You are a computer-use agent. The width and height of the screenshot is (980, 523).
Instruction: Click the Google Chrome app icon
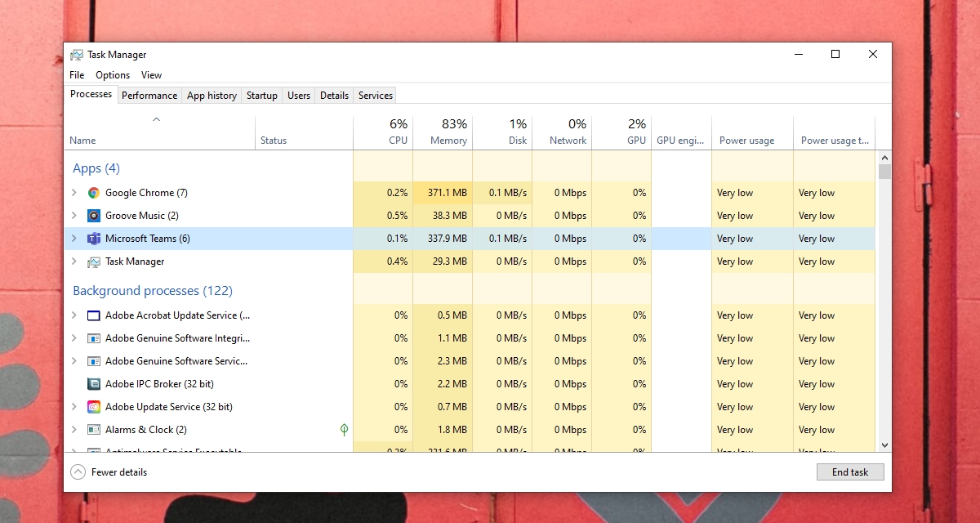[x=94, y=193]
